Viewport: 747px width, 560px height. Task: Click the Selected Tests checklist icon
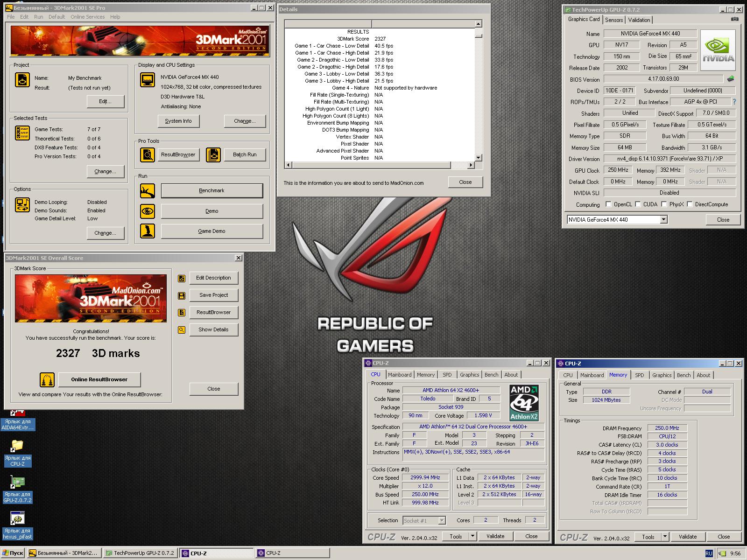click(x=22, y=133)
